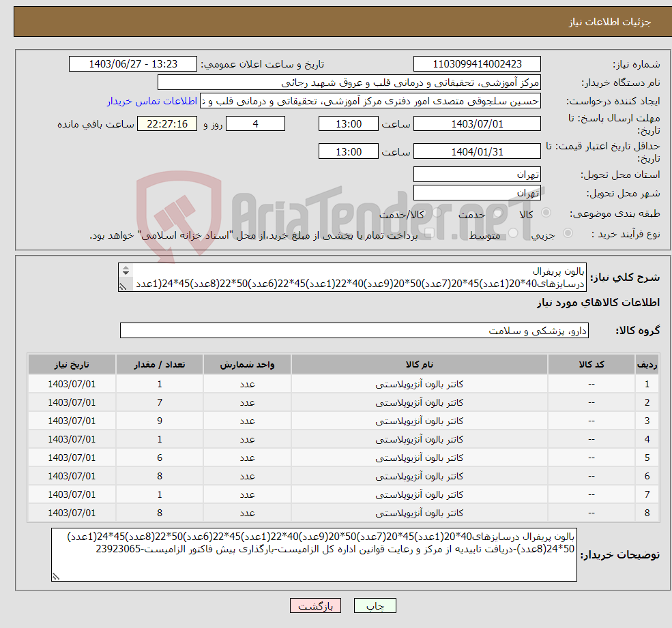Click item name in table row 1

(419, 385)
